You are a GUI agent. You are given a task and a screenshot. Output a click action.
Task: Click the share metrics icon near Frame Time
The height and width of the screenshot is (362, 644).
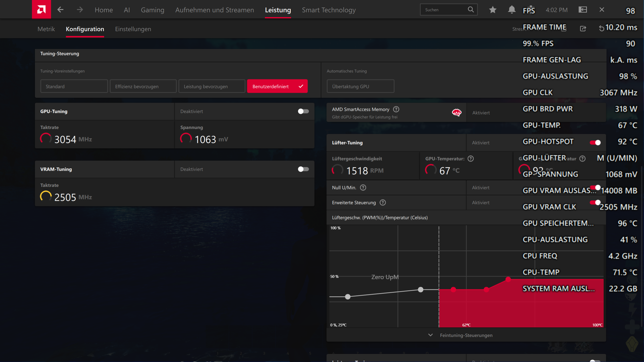tap(583, 29)
